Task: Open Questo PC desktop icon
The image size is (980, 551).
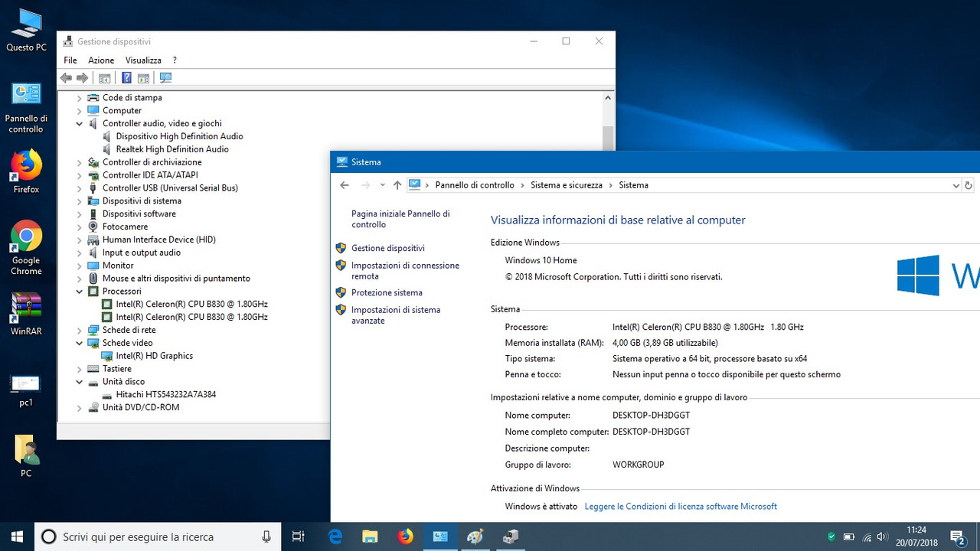Action: point(26,31)
